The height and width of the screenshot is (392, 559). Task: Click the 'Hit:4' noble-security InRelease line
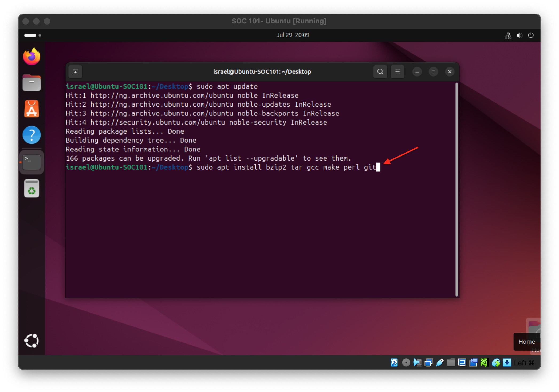196,122
